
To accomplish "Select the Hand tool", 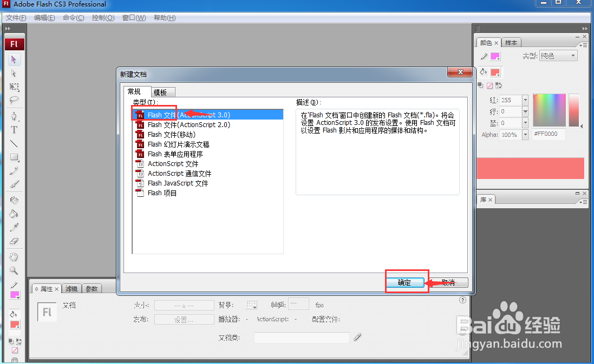I will tap(14, 257).
